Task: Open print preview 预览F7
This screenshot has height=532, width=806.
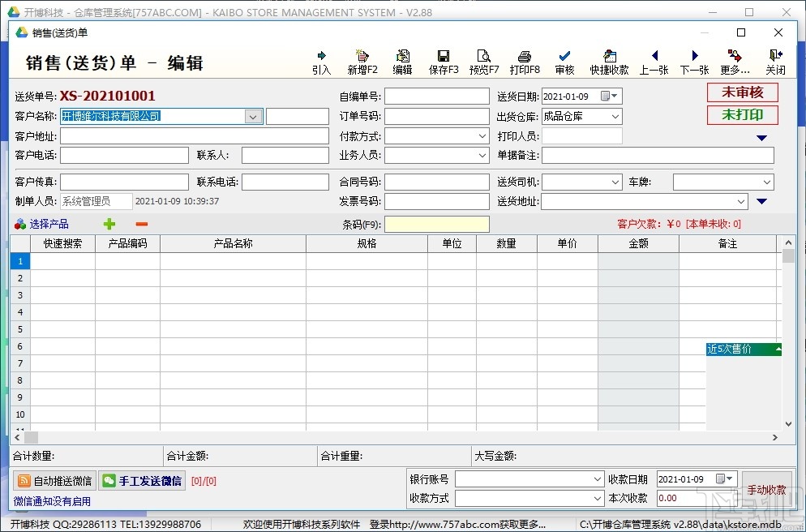Action: tap(484, 62)
